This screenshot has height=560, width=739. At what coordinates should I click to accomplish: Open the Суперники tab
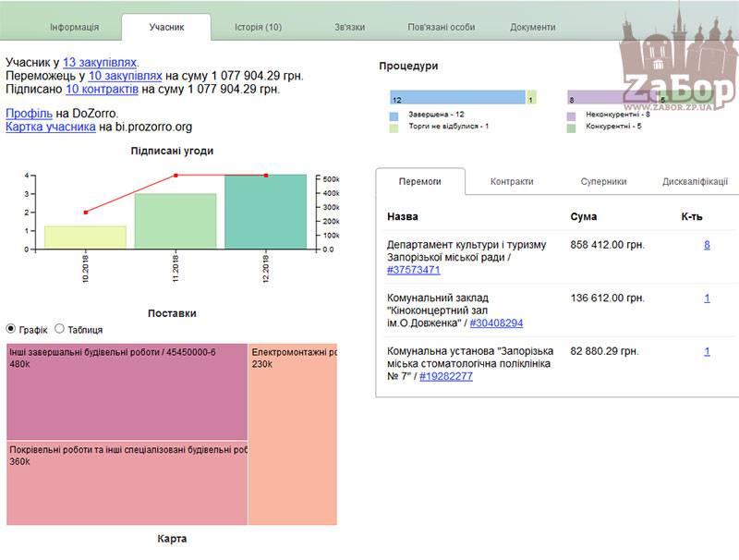(x=604, y=182)
